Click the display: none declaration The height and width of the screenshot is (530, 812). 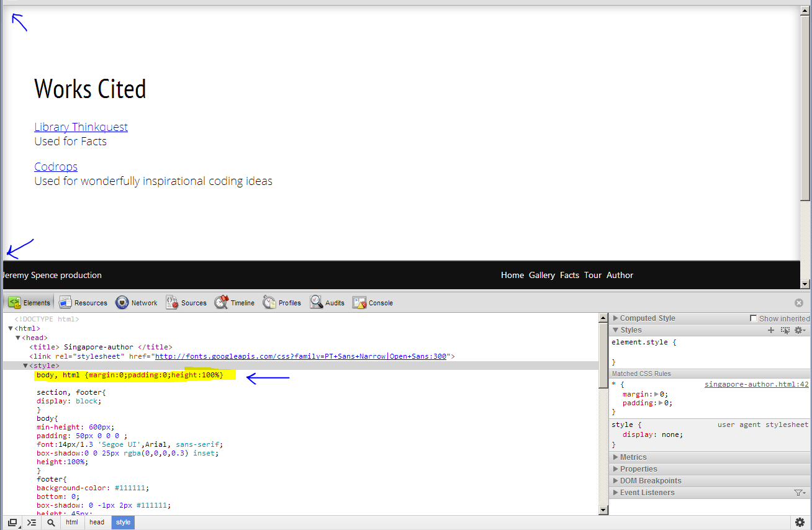[x=652, y=435]
